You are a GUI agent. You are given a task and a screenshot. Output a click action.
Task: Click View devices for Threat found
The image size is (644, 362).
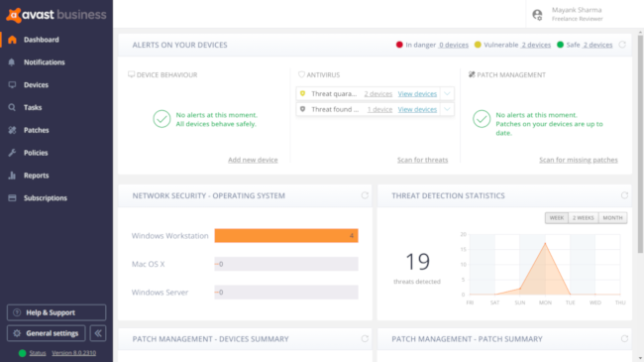417,109
